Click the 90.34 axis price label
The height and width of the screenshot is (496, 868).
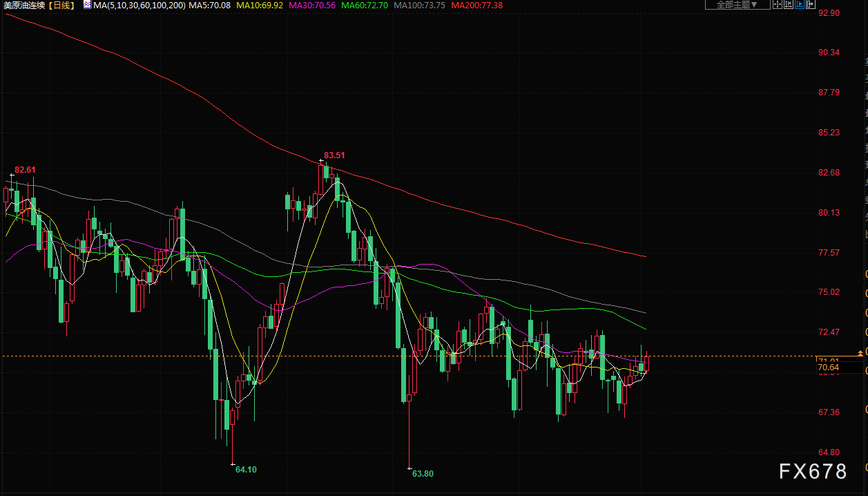(x=828, y=53)
